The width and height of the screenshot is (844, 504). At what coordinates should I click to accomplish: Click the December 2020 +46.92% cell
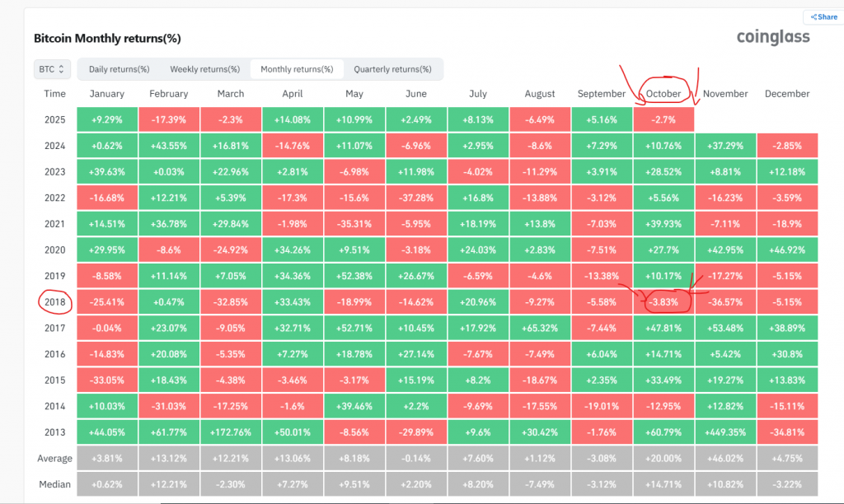787,250
